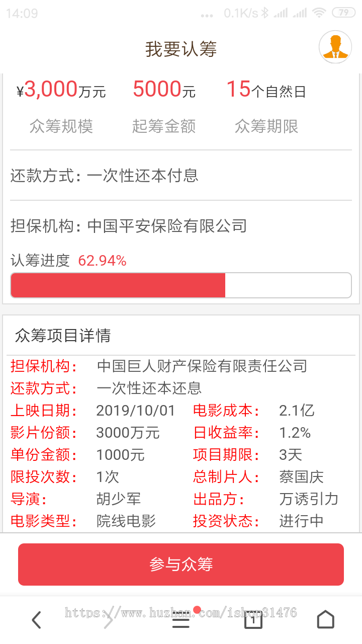The width and height of the screenshot is (362, 644).
Task: Open the home screen icon
Action: 326,620
